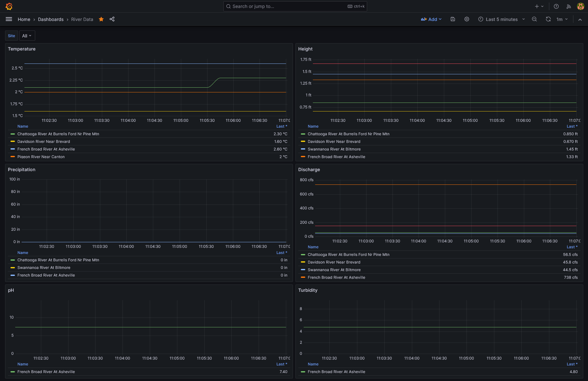The image size is (588, 381).
Task: Toggle Chattooga River series in Temperature legend
Action: point(58,134)
